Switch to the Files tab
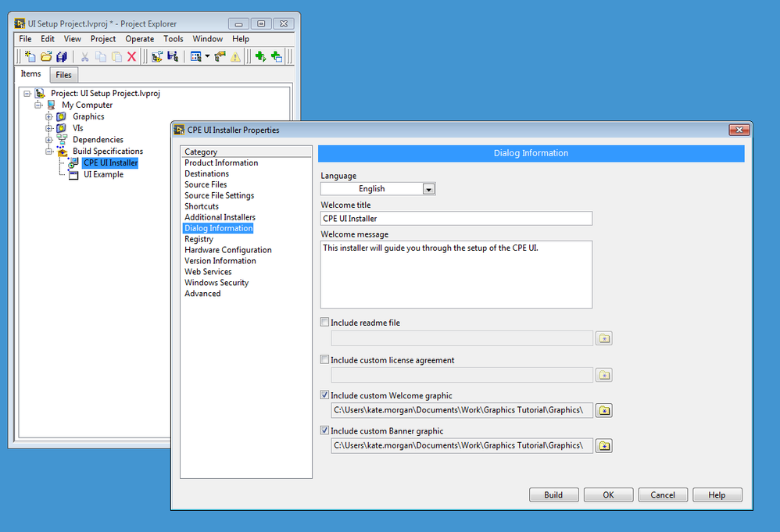 [x=63, y=74]
